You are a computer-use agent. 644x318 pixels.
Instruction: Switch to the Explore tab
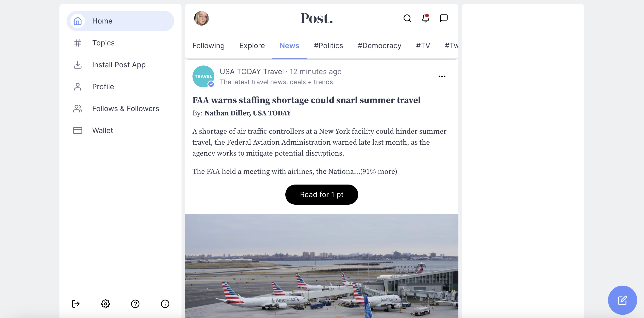(x=252, y=46)
